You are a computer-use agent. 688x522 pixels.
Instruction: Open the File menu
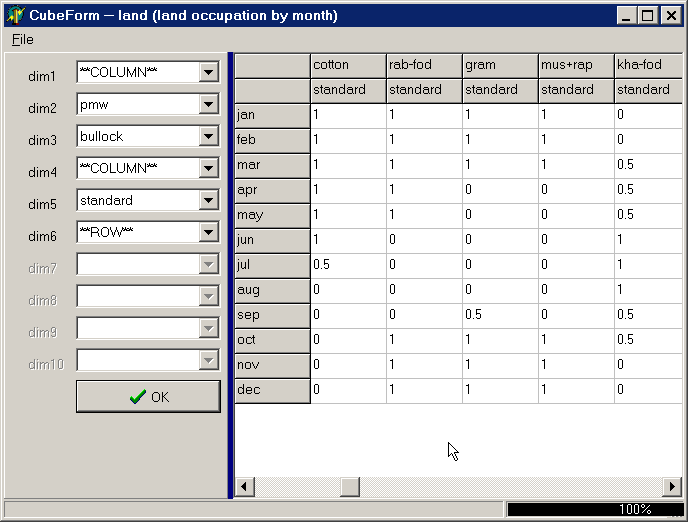[22, 39]
